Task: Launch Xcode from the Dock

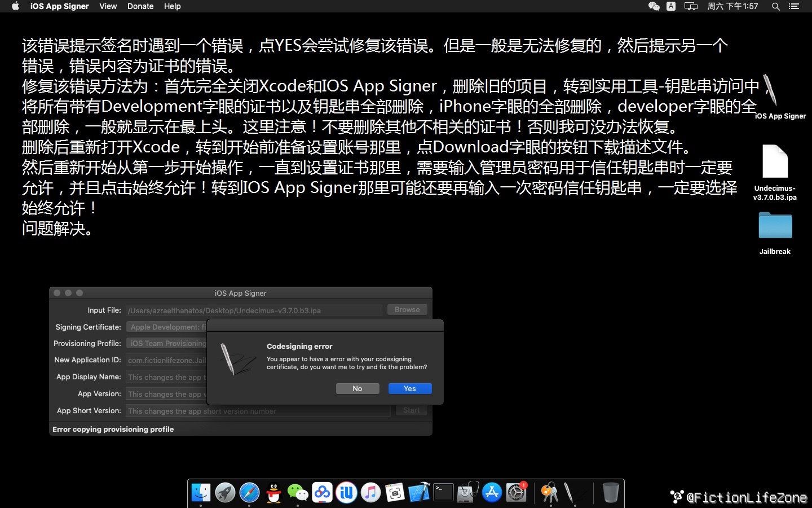Action: (419, 493)
